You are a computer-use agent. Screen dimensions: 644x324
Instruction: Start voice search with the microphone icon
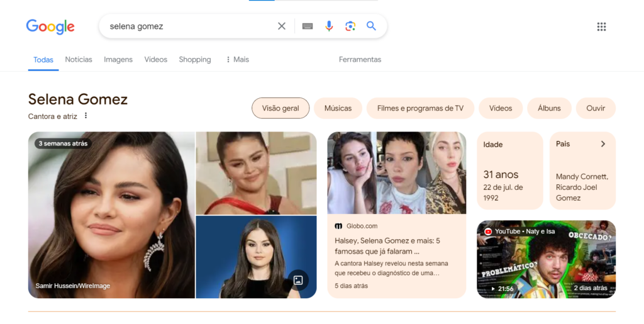pos(329,26)
